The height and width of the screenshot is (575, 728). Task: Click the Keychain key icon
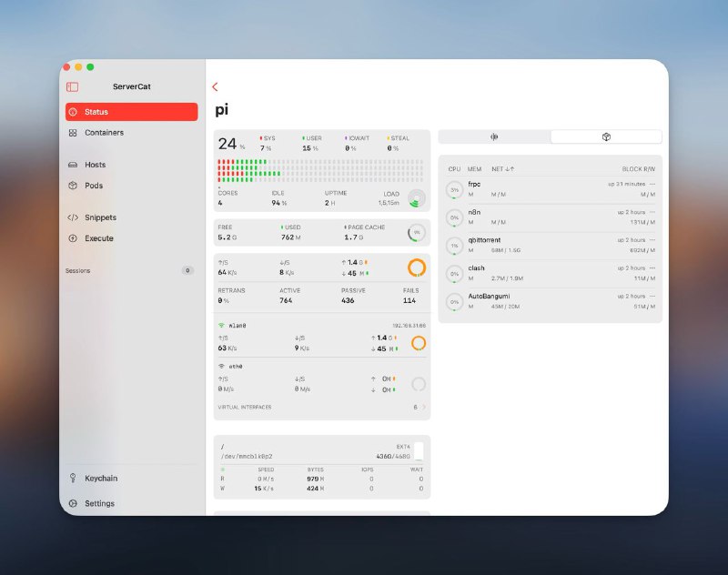[x=73, y=479]
